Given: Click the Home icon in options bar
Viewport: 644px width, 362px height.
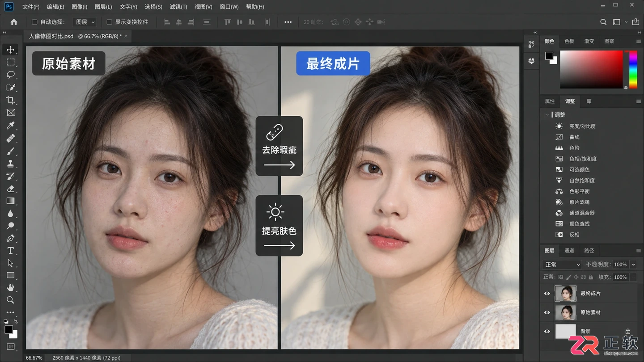Looking at the screenshot, I should (x=14, y=22).
